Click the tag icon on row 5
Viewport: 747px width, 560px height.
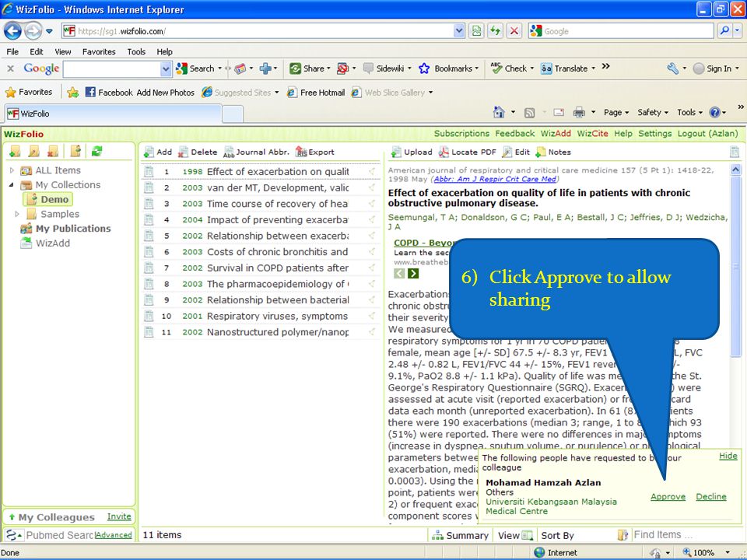[x=372, y=236]
